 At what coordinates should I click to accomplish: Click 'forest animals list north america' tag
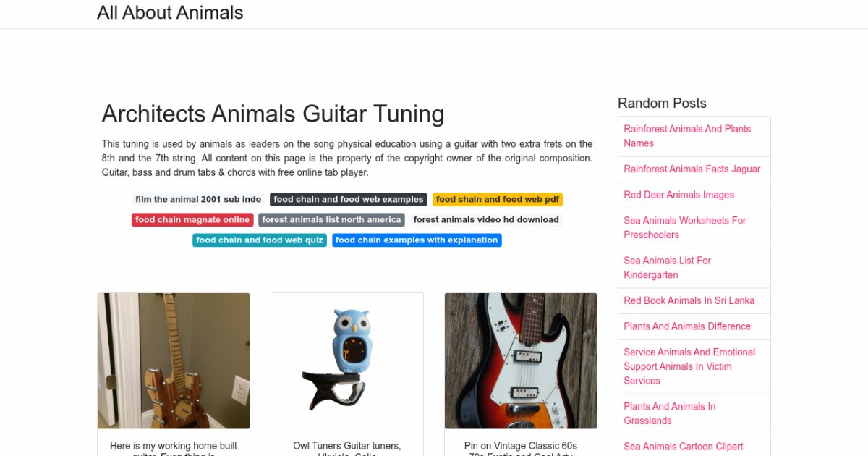pyautogui.click(x=331, y=219)
